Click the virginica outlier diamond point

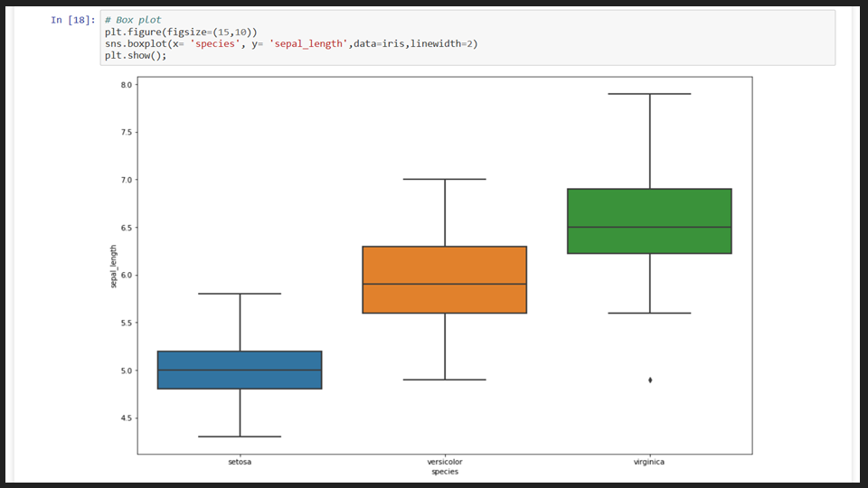(650, 380)
